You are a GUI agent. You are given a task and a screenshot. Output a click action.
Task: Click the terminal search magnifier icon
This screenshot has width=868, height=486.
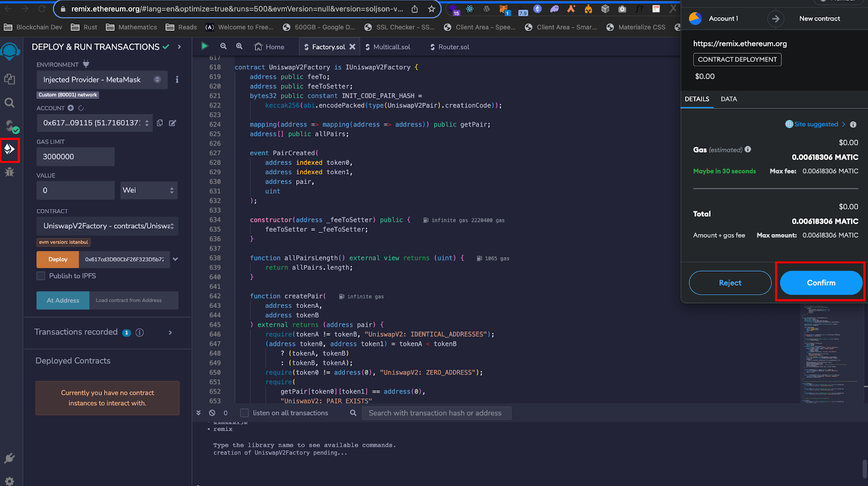[353, 413]
